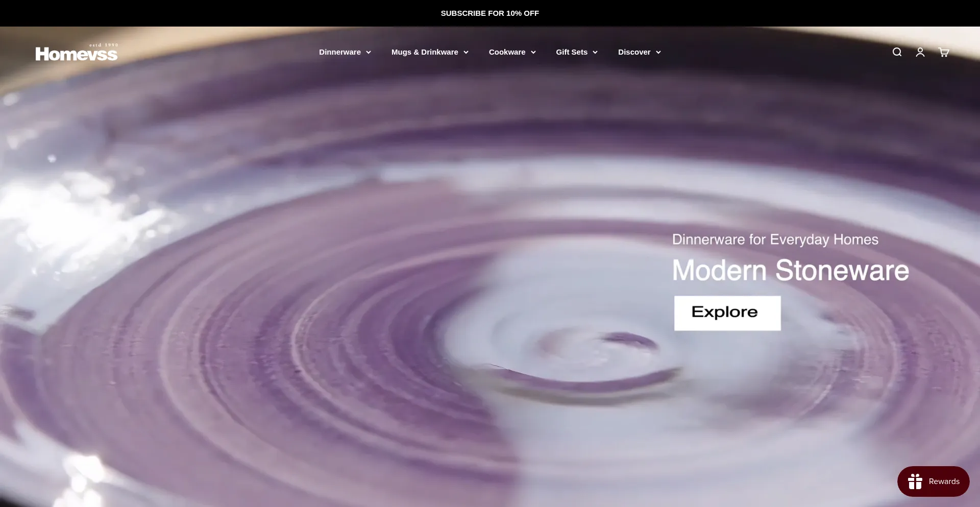Open the Cookware menu
This screenshot has height=507, width=980.
pyautogui.click(x=512, y=52)
